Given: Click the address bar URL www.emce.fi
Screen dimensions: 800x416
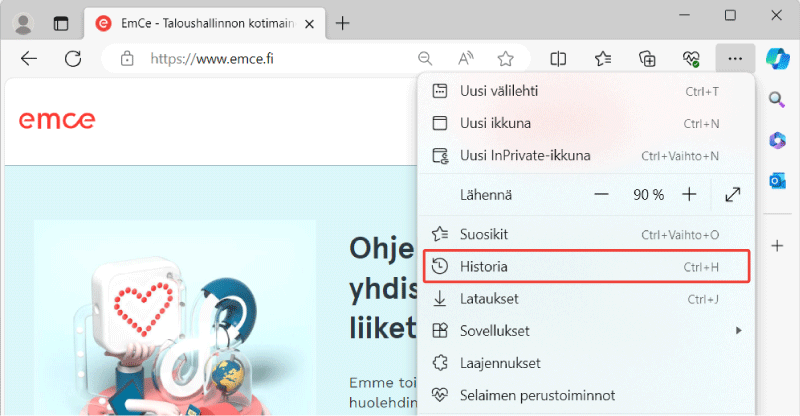Looking at the screenshot, I should coord(212,59).
